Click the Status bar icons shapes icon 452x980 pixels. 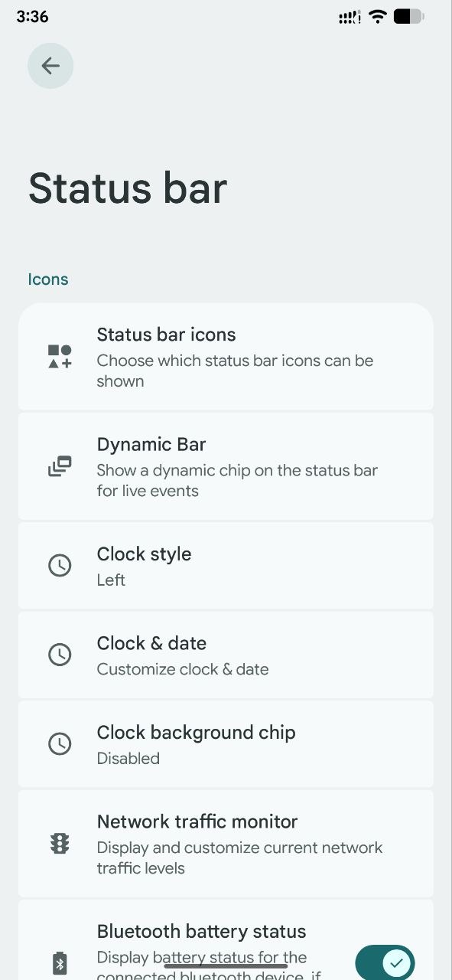click(x=60, y=357)
